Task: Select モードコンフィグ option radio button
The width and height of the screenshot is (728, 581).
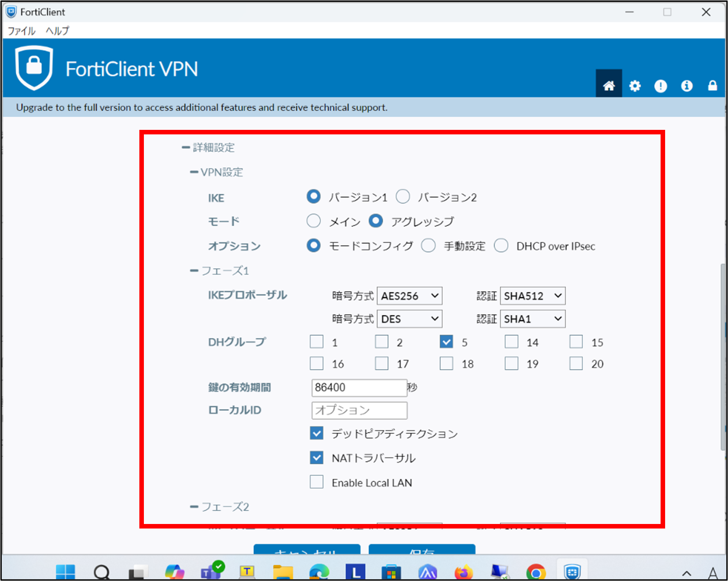Action: [x=314, y=246]
